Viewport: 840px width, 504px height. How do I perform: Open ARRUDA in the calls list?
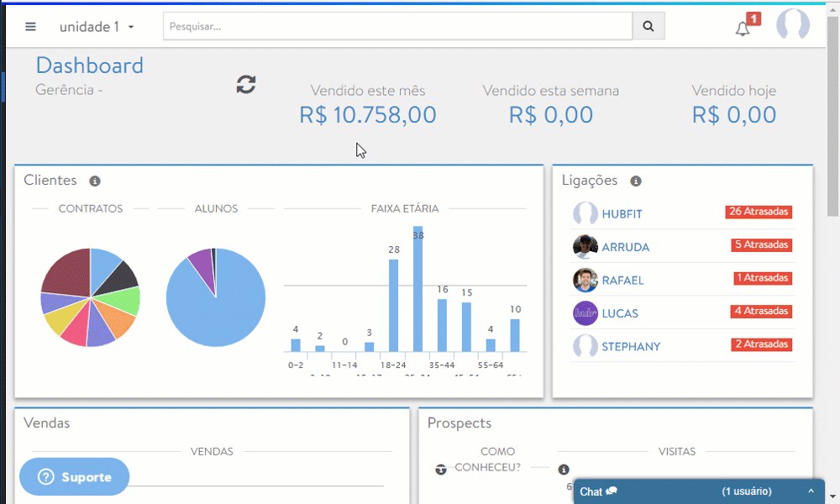point(625,248)
